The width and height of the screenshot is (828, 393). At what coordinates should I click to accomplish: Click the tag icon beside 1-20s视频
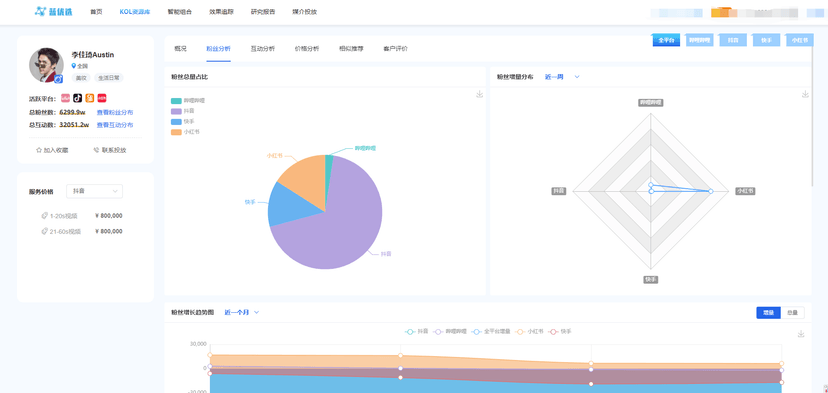(x=45, y=216)
